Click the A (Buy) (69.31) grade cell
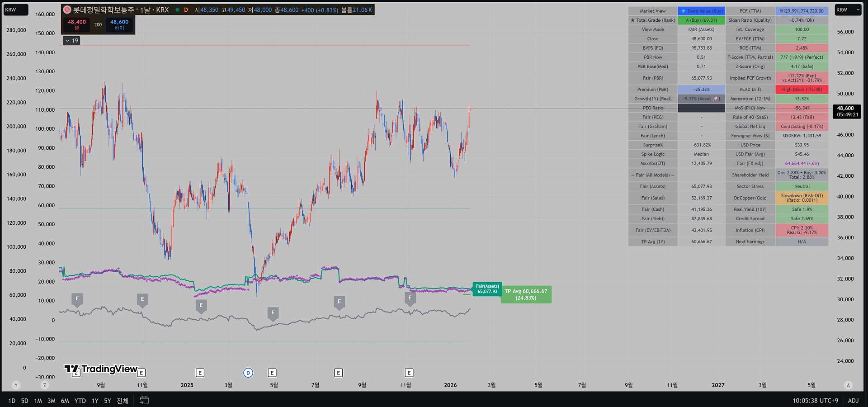This screenshot has height=407, width=868. pyautogui.click(x=702, y=20)
